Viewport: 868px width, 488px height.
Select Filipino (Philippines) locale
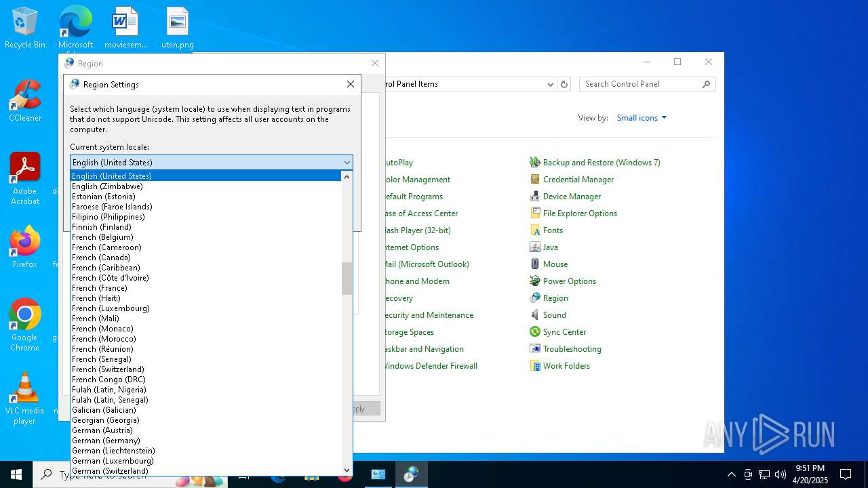[205, 217]
